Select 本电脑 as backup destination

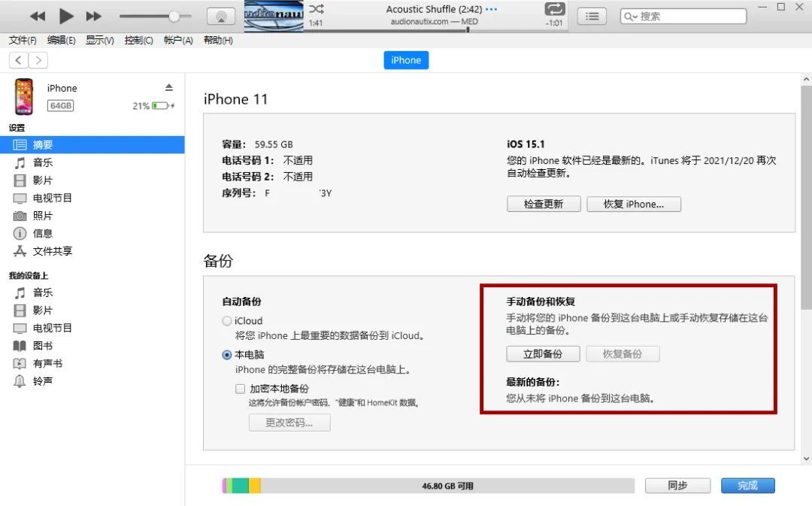pyautogui.click(x=226, y=355)
